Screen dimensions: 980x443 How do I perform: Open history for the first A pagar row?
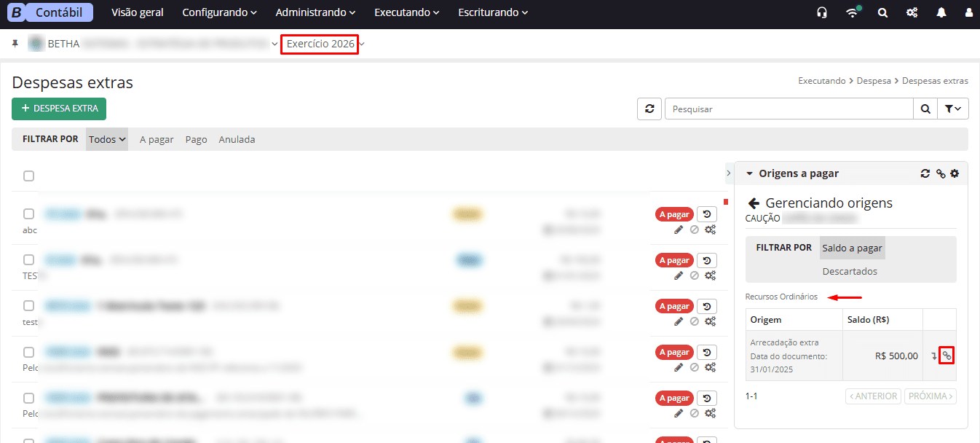pos(707,214)
